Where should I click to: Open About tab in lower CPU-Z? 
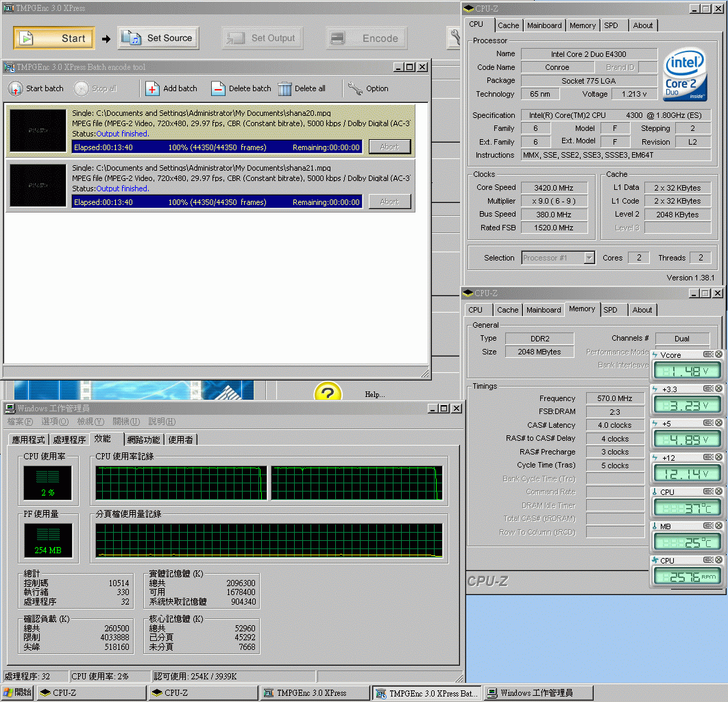pyautogui.click(x=642, y=310)
